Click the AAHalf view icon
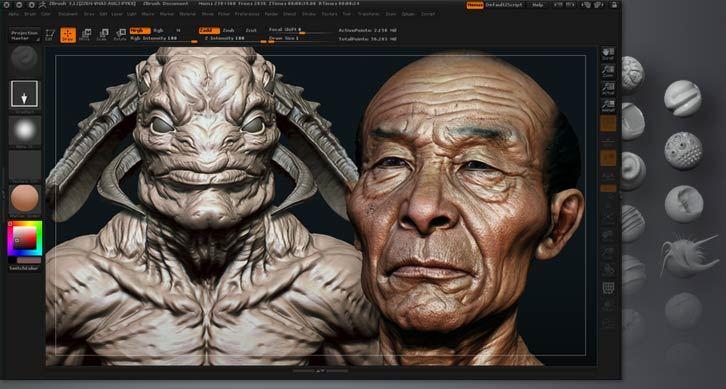This screenshot has width=726, height=389. click(608, 106)
